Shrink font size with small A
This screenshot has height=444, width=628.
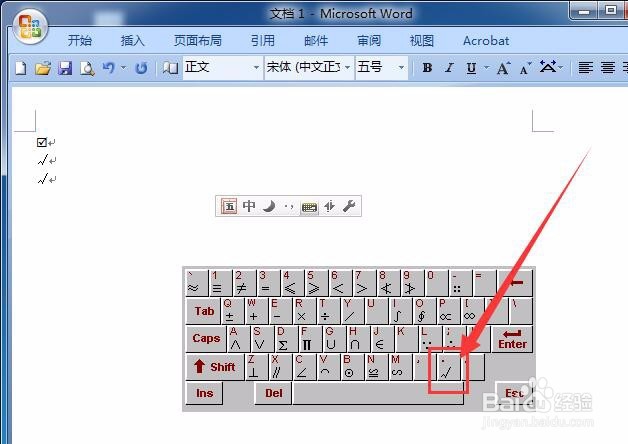point(525,68)
